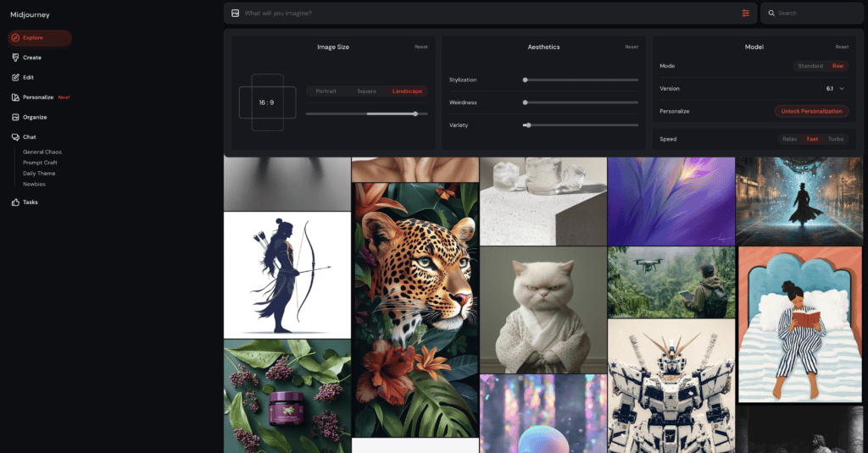The height and width of the screenshot is (453, 868).
Task: Open Personalize from sidebar
Action: (38, 97)
